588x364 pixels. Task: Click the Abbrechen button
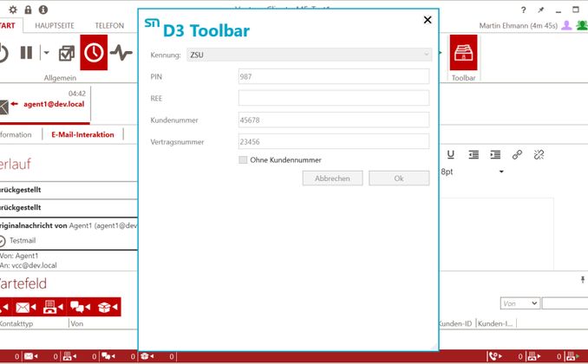pos(332,178)
